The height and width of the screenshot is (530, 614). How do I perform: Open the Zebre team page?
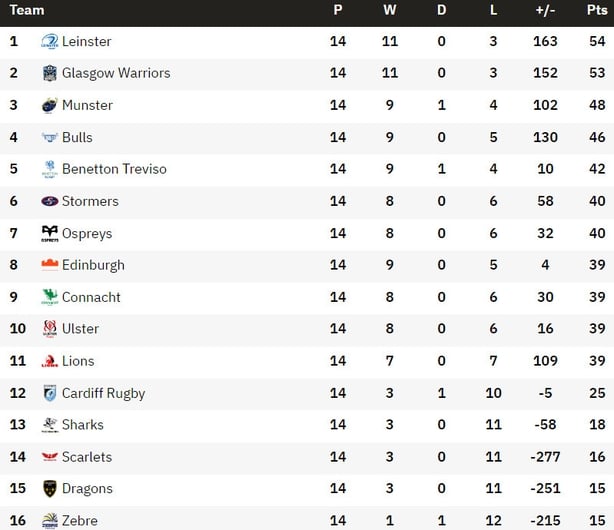[80, 521]
